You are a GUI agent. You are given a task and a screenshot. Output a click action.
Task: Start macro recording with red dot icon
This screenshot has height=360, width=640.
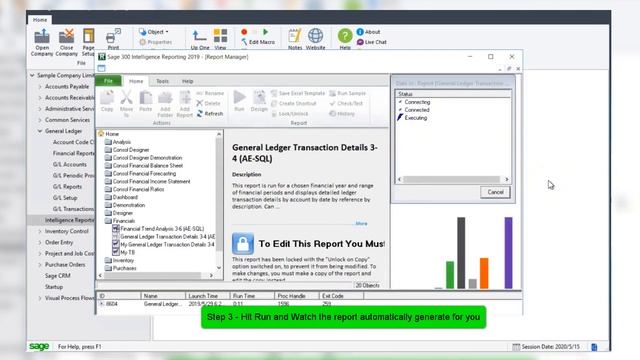pos(244,32)
